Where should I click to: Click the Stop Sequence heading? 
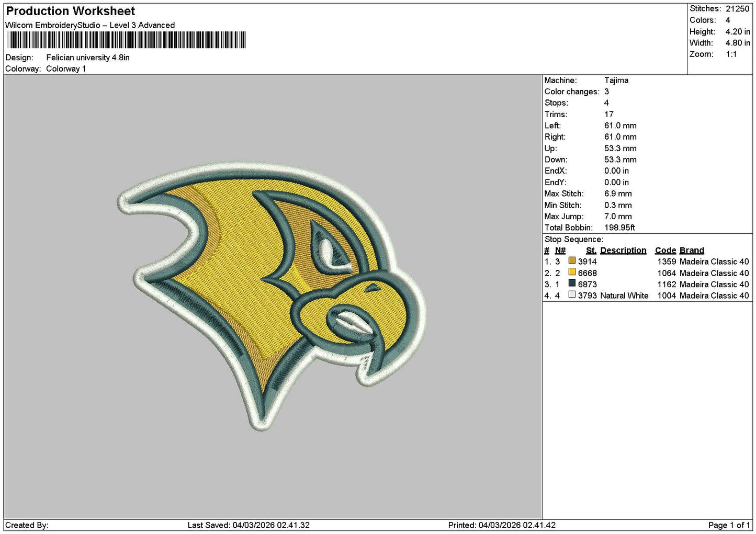574,240
